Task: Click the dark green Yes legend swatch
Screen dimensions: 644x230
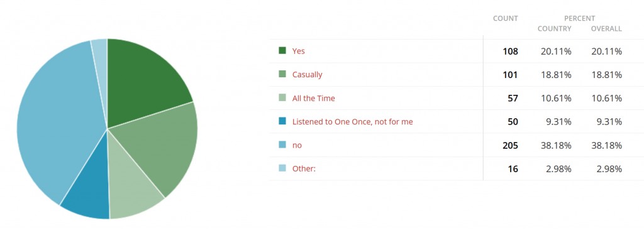Action: [x=282, y=50]
